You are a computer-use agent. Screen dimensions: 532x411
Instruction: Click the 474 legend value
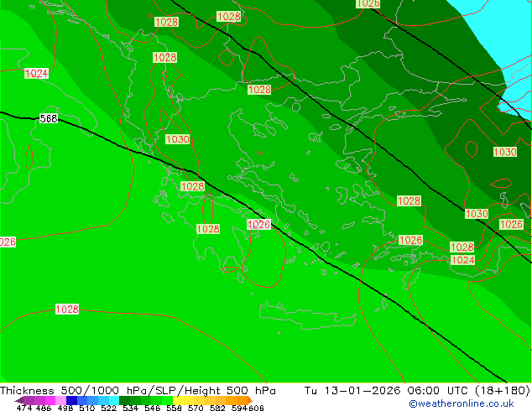click(x=24, y=408)
